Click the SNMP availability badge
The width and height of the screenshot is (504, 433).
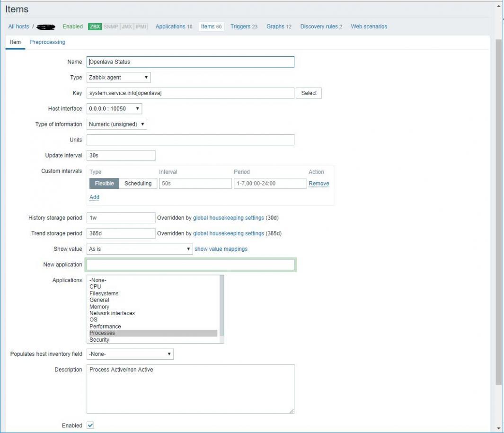tap(111, 27)
